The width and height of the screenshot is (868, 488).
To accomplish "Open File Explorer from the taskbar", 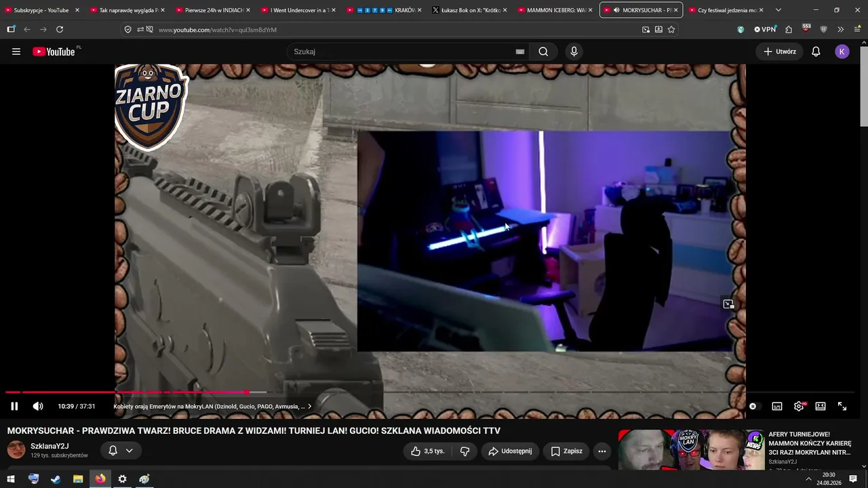I will pos(78,479).
